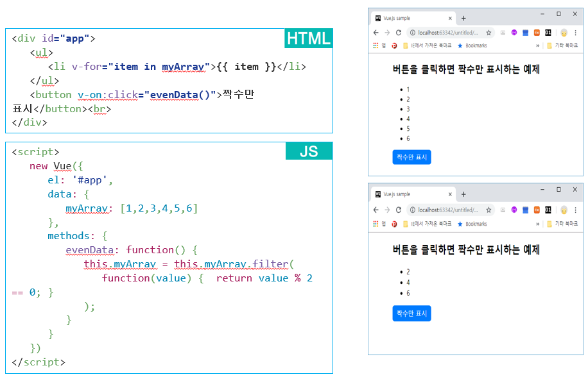Screen dimensions: 588x377
Task: Open the '기타 북마크' folder in the 1-to-6 list window
Action: click(x=562, y=46)
